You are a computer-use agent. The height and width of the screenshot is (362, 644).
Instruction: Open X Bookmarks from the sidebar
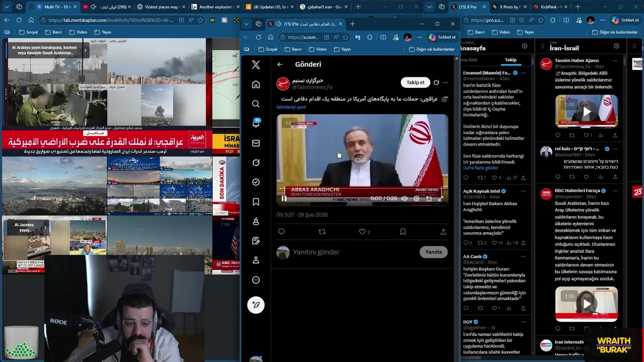(256, 202)
